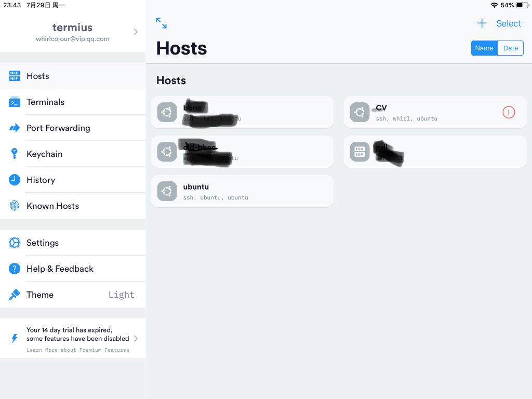Click the History clock icon

click(14, 180)
